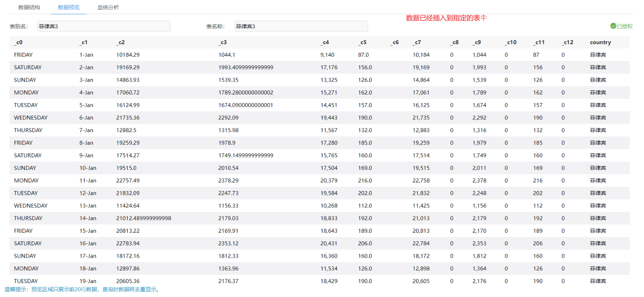Click the 表别名 input field
The image size is (644, 297).
coord(104,26)
